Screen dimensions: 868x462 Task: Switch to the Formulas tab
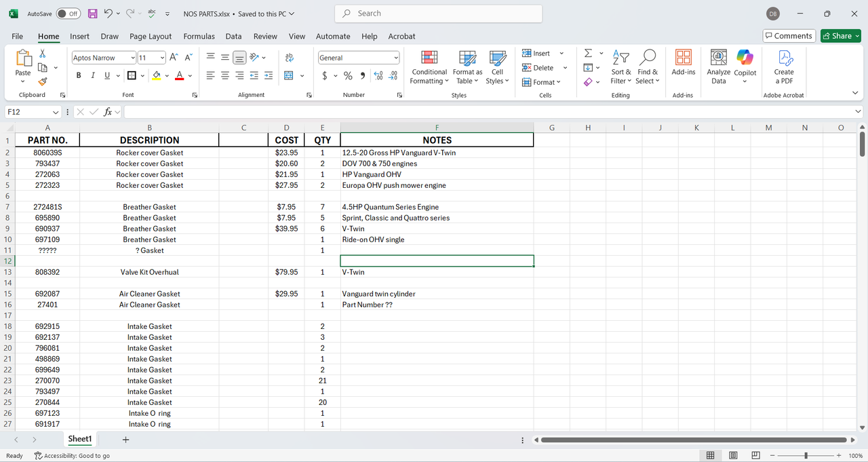click(x=199, y=37)
